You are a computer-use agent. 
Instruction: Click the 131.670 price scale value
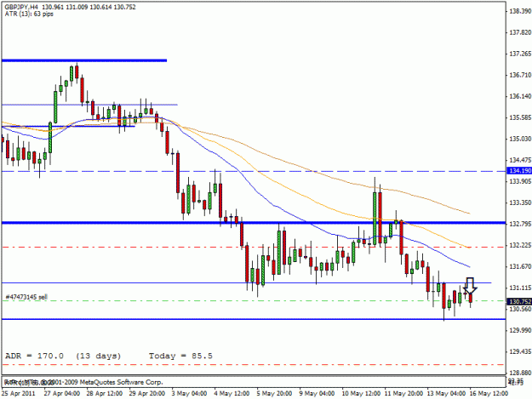(520, 266)
